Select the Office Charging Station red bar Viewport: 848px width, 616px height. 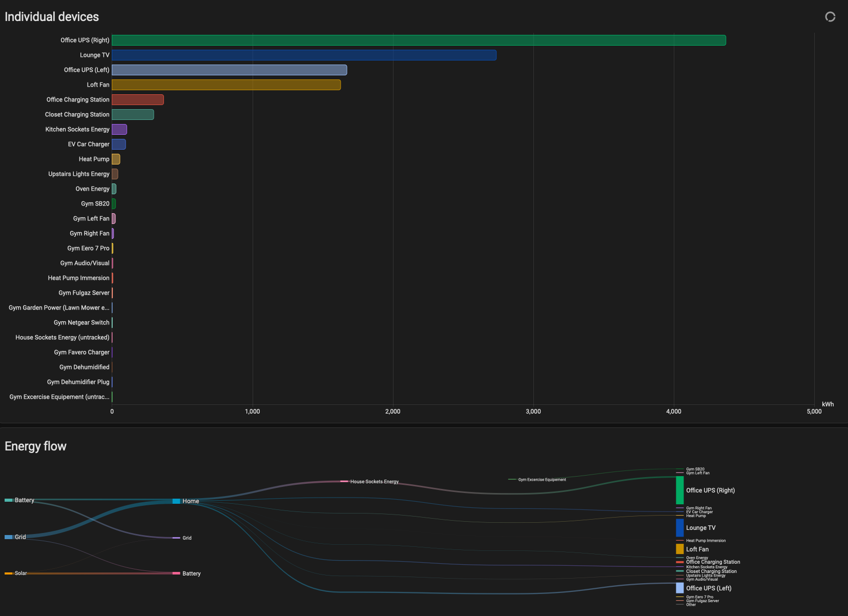(x=137, y=99)
